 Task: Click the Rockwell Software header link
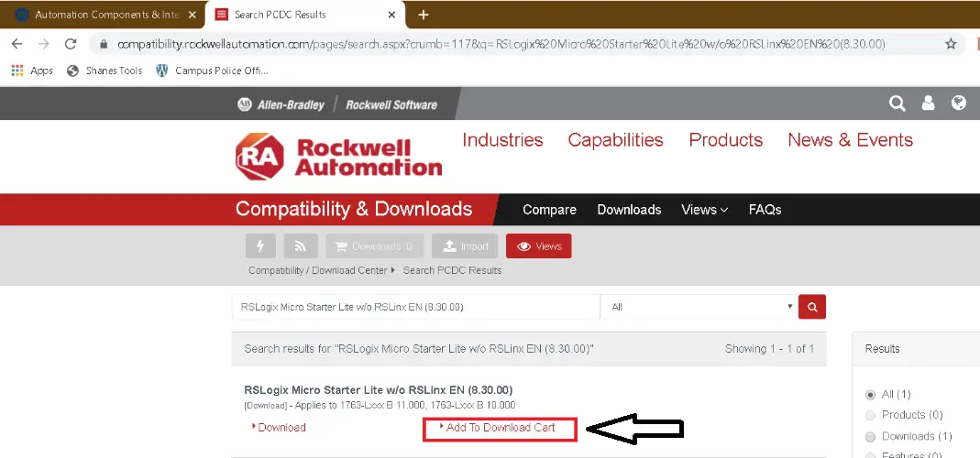pyautogui.click(x=391, y=104)
